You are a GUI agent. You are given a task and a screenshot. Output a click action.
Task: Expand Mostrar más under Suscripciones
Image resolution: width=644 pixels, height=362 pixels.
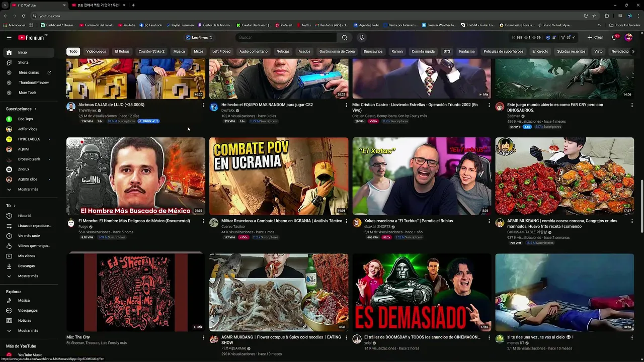(x=29, y=190)
